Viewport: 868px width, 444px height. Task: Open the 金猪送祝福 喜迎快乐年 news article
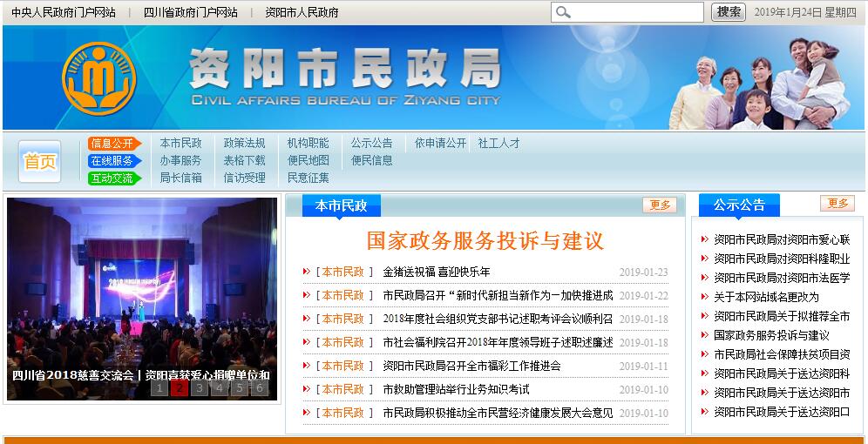click(437, 272)
